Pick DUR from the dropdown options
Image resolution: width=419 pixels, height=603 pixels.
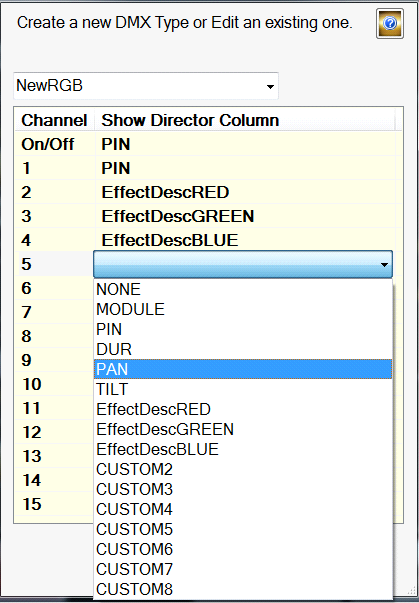tap(243, 349)
